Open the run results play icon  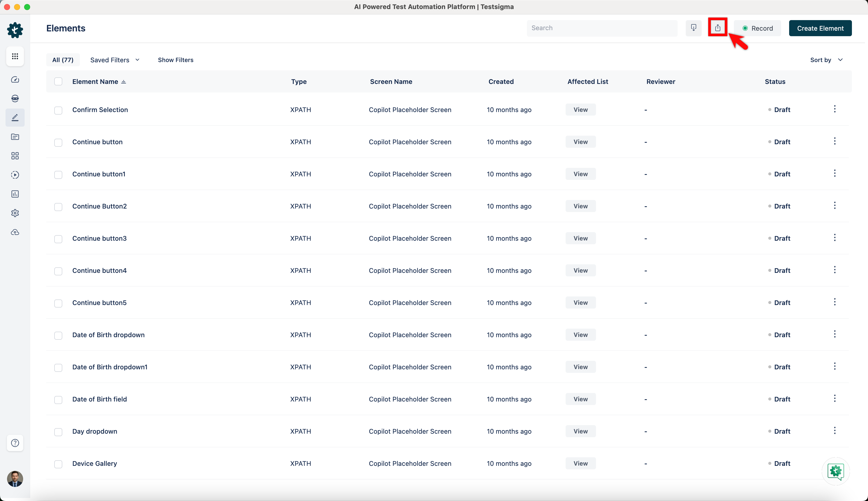(x=15, y=175)
